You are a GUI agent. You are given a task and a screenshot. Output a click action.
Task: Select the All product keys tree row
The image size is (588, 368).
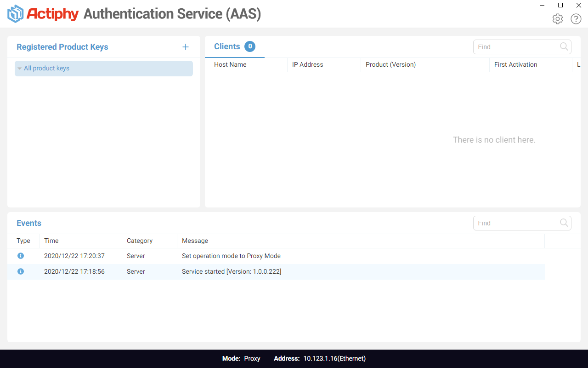point(104,69)
